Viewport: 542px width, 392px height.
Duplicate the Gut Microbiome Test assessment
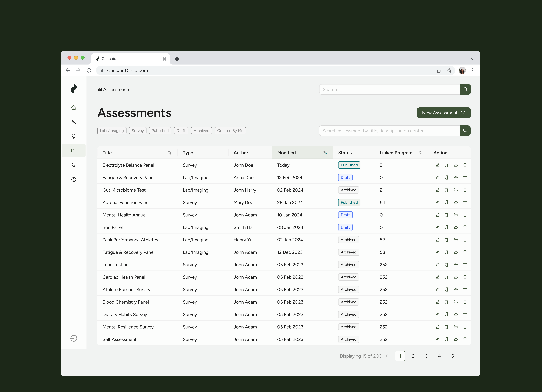[x=446, y=190]
